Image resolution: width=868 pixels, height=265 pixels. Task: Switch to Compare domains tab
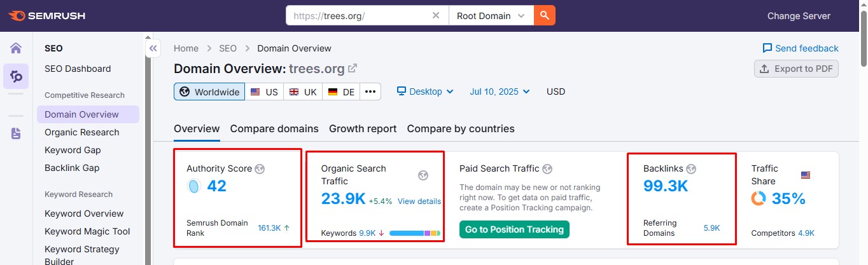pos(274,129)
